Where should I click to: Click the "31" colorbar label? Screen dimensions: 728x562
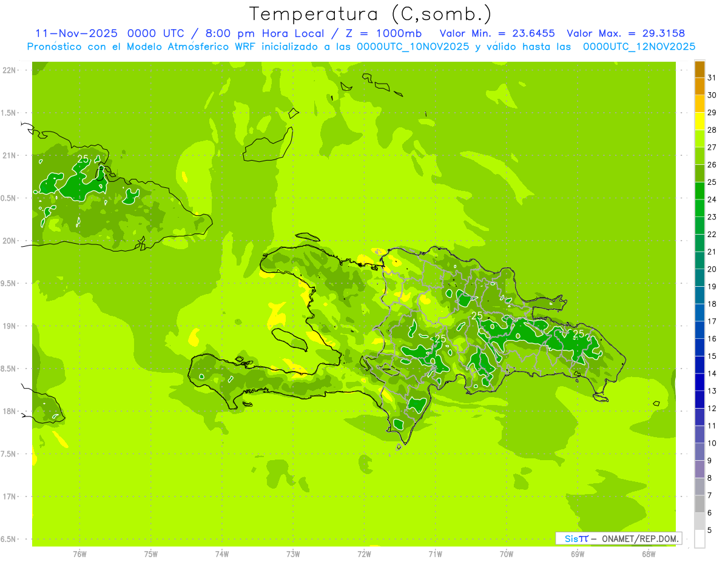(712, 78)
